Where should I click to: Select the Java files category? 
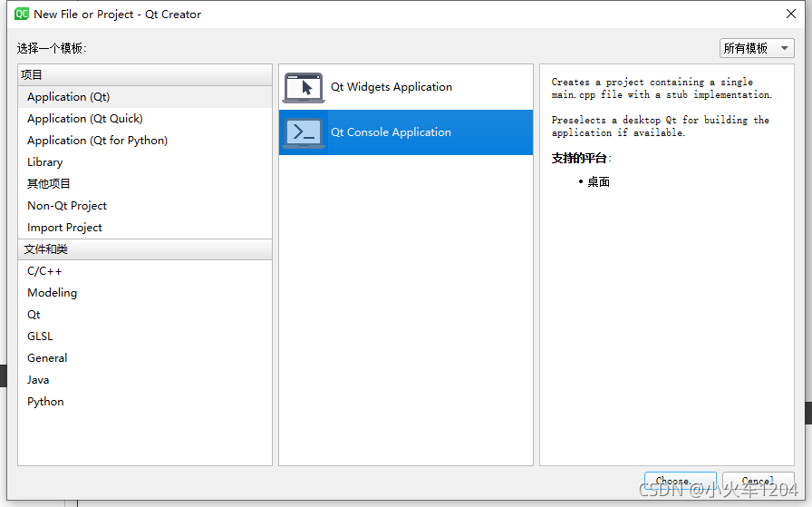click(144, 380)
